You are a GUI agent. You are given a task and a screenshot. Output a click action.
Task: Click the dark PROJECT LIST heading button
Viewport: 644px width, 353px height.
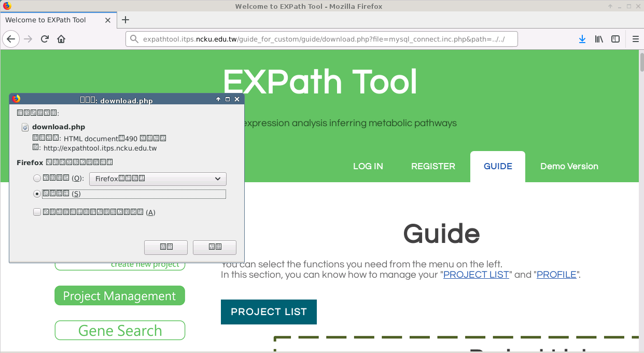[269, 312]
